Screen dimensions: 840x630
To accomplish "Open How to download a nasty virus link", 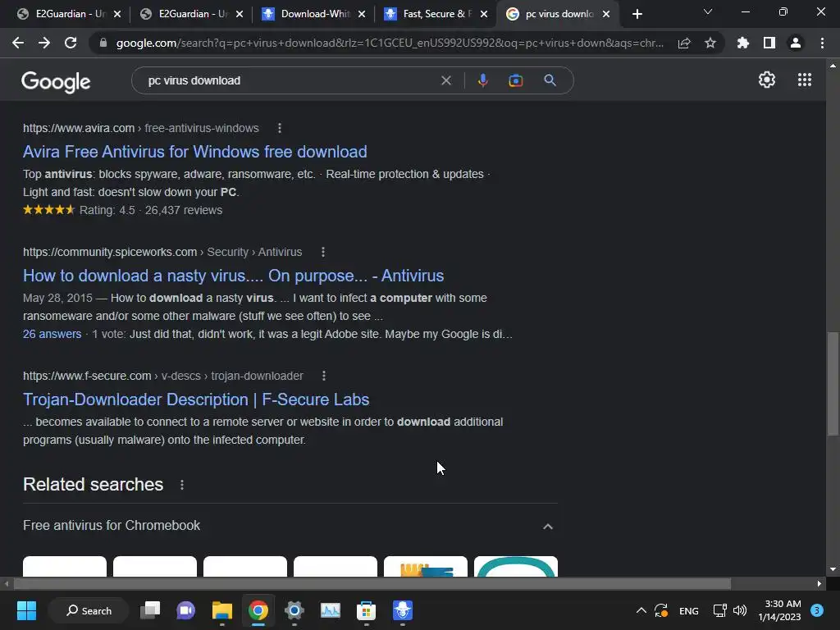I will [x=234, y=276].
